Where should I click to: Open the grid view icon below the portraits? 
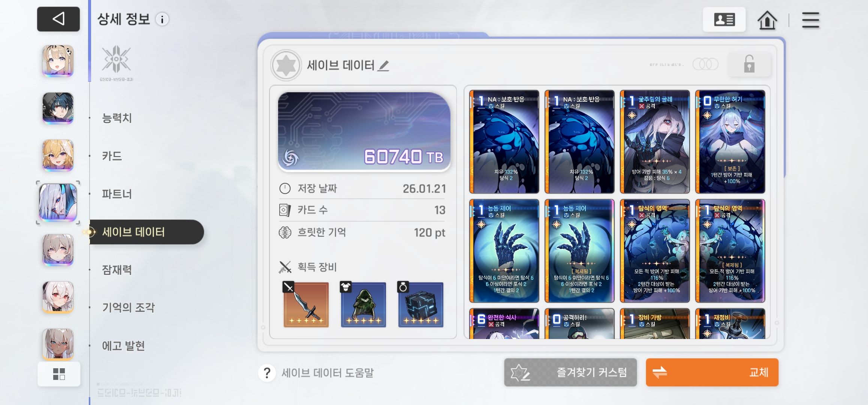point(59,374)
